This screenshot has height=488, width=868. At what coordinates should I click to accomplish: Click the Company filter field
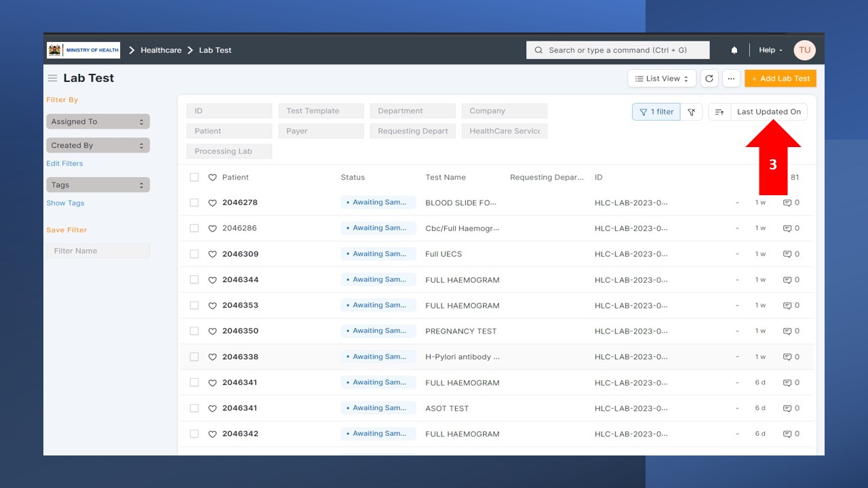[x=505, y=111]
